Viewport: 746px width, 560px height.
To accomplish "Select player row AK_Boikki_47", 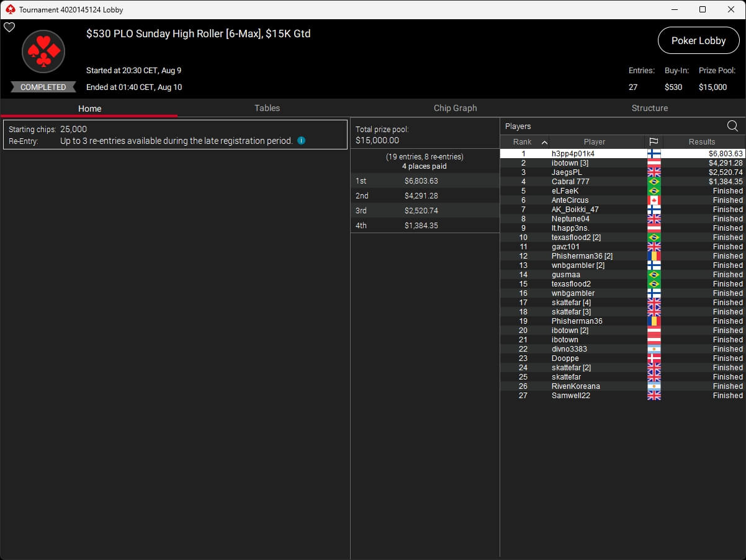I will (622, 210).
